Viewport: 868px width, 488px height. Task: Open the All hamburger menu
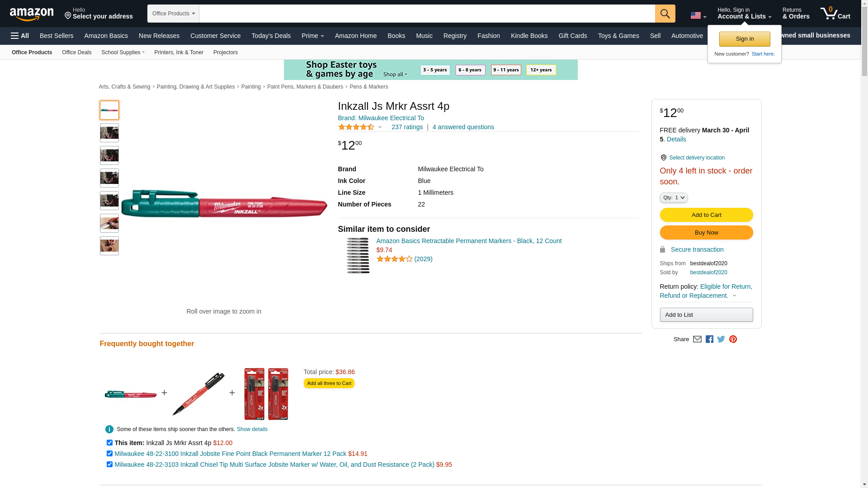[20, 36]
